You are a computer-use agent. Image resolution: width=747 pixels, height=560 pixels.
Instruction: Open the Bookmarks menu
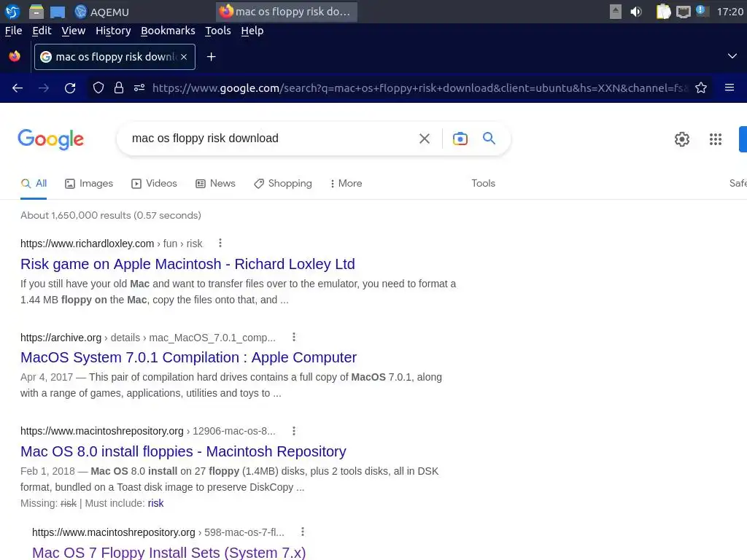tap(168, 31)
